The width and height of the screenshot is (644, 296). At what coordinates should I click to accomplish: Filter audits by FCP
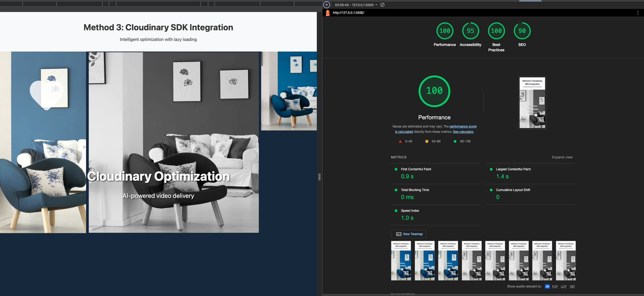tap(555, 287)
